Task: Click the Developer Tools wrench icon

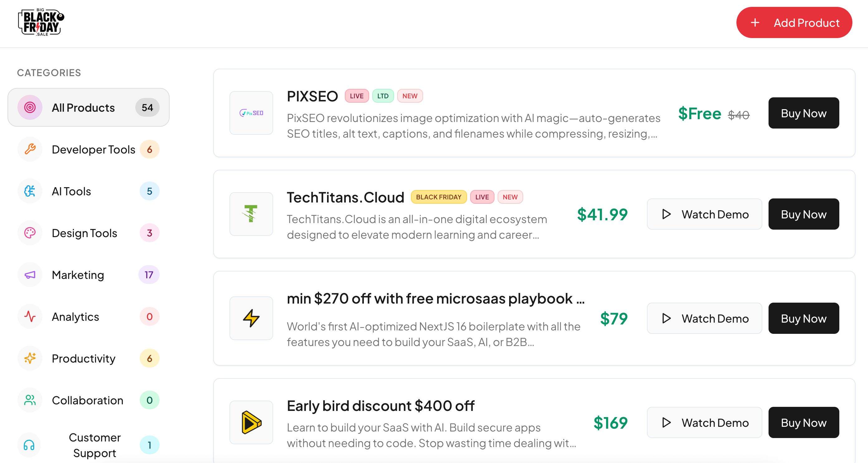Action: point(30,149)
